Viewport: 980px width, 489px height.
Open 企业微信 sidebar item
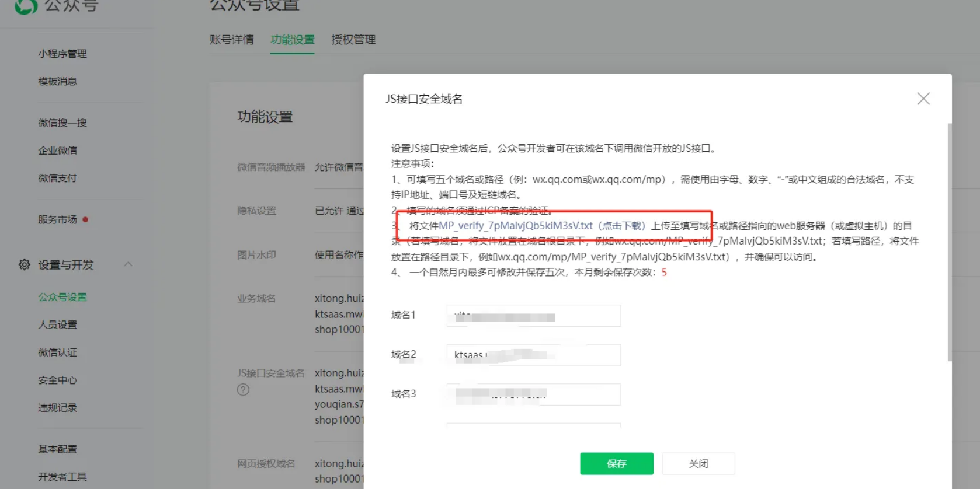[58, 150]
